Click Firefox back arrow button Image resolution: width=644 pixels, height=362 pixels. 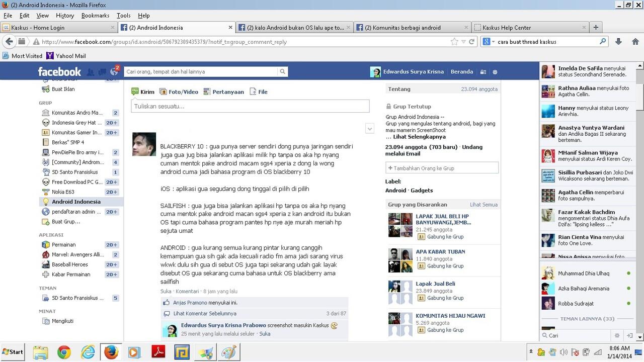[10, 42]
